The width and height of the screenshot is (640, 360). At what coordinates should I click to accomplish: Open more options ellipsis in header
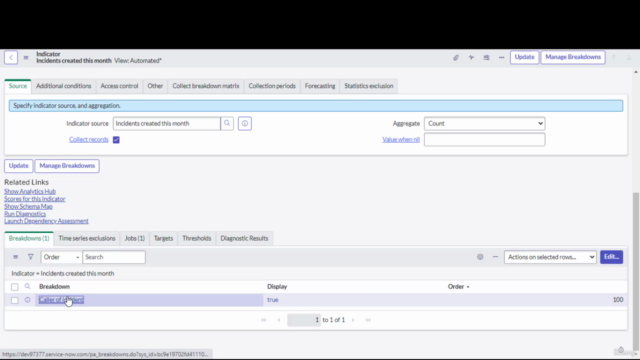coord(501,58)
